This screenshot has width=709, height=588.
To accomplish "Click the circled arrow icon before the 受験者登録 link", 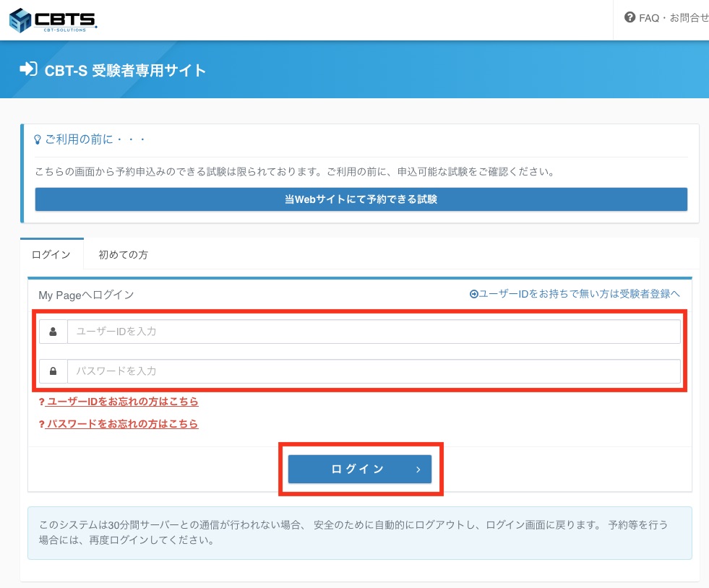I will pyautogui.click(x=474, y=295).
